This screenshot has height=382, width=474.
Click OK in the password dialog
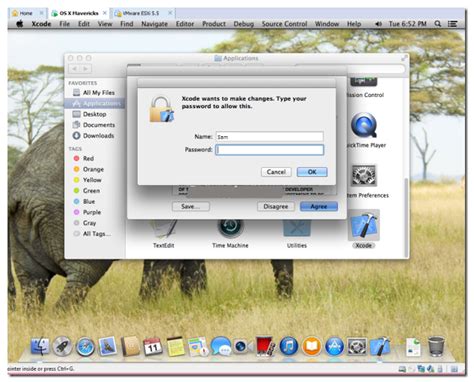312,172
